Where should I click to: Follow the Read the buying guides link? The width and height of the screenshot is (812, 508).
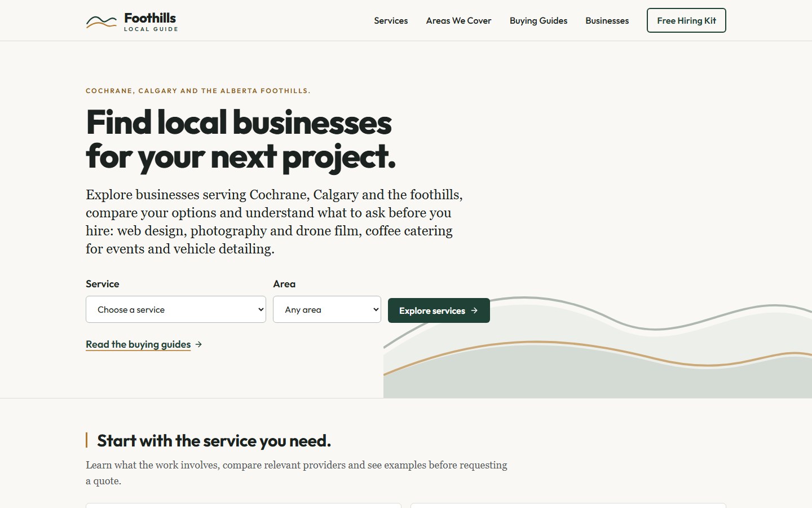(144, 344)
